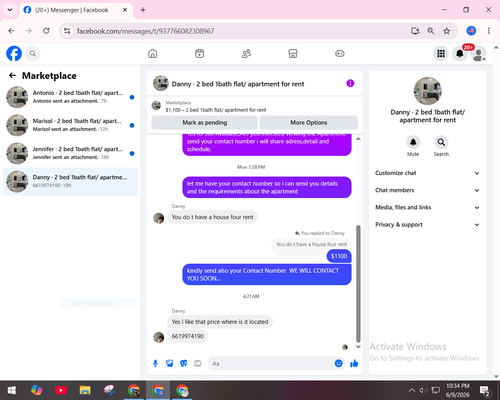The height and width of the screenshot is (400, 500).
Task: Click message "Yes I like that price where is it located"
Action: click(220, 322)
